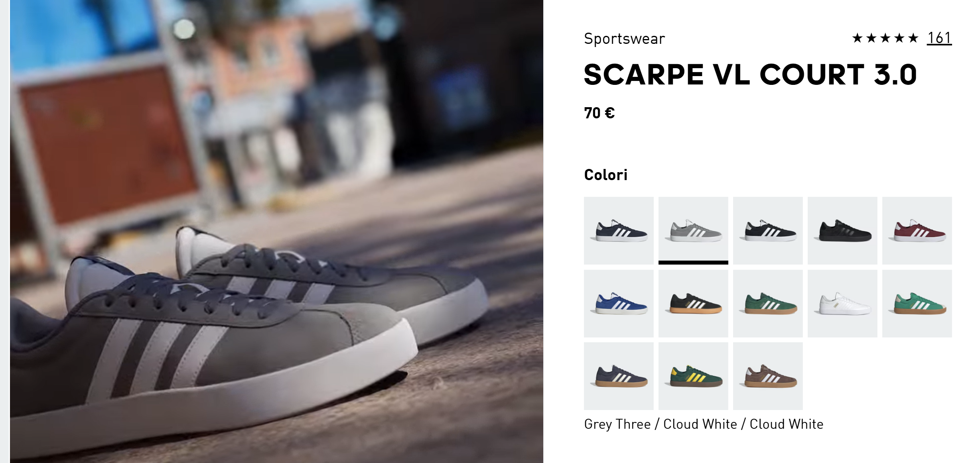Select the brown shoe color variant
This screenshot has height=463, width=980.
[768, 376]
